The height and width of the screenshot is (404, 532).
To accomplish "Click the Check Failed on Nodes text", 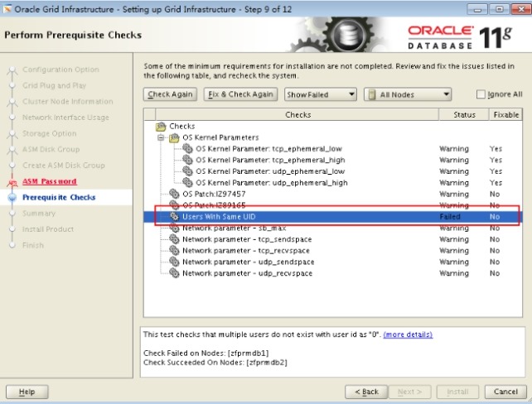I will [x=206, y=353].
